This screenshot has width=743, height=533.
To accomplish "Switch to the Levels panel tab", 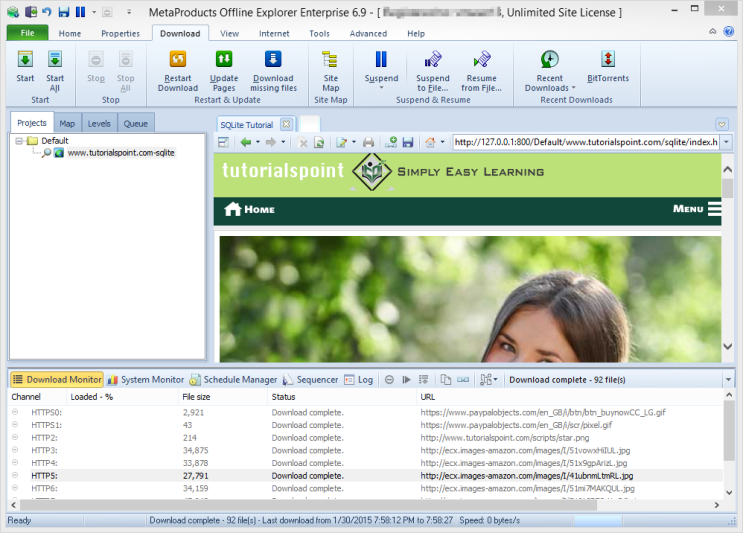I will click(x=99, y=124).
